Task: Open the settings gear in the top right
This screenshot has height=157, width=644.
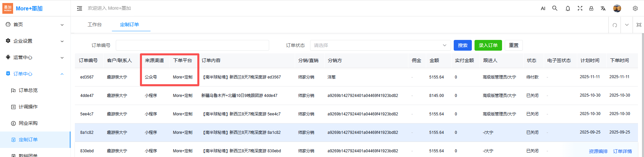Action: pos(635,8)
